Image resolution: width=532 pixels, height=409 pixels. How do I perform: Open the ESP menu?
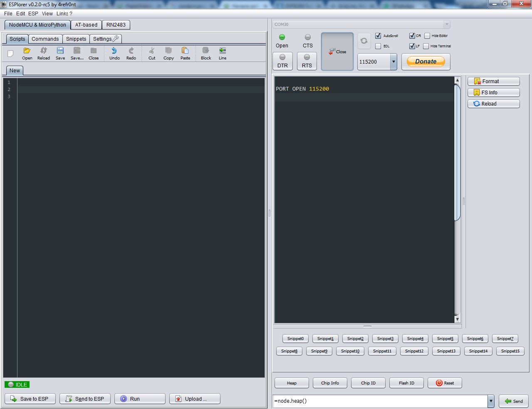[x=33, y=13]
